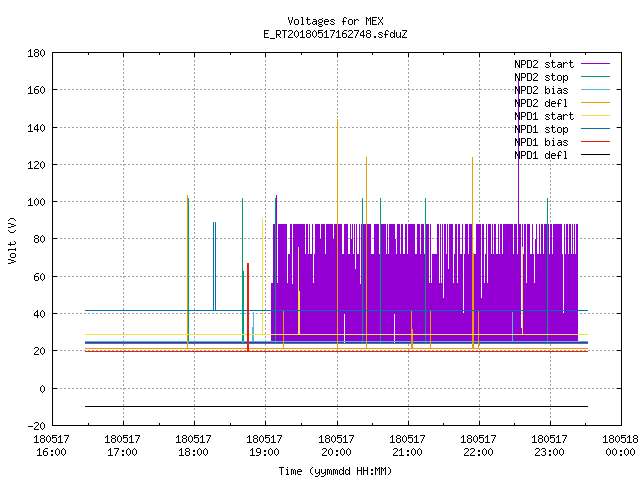Click the y-axis tick label 40

click(x=39, y=313)
